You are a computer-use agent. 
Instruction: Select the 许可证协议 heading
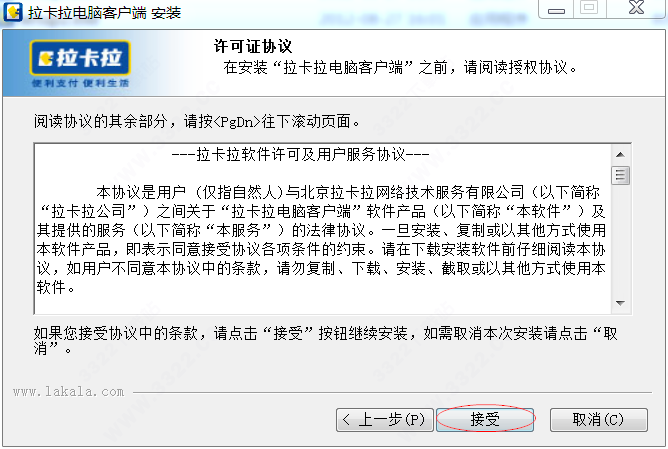tap(253, 46)
